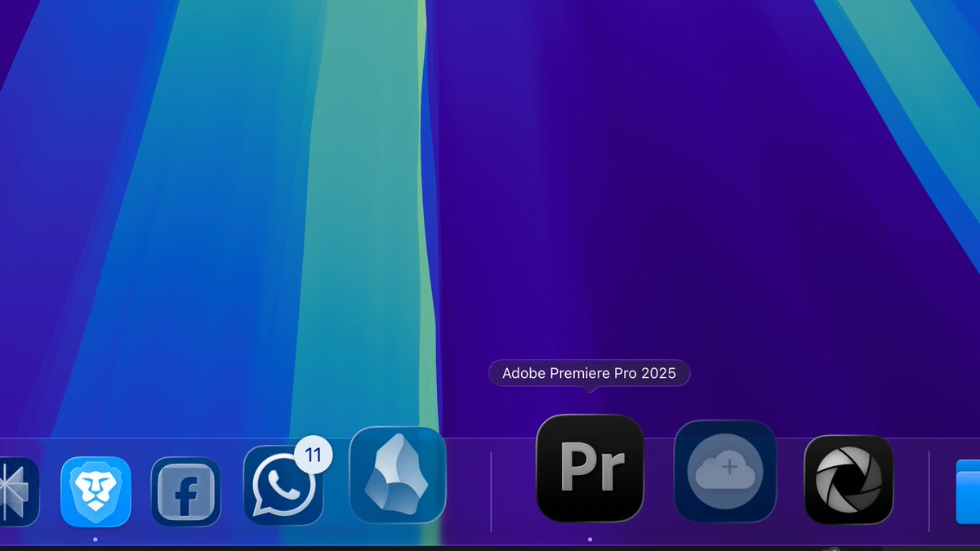Open Brave browser from the Dock
Image resolution: width=980 pixels, height=551 pixels.
(96, 491)
